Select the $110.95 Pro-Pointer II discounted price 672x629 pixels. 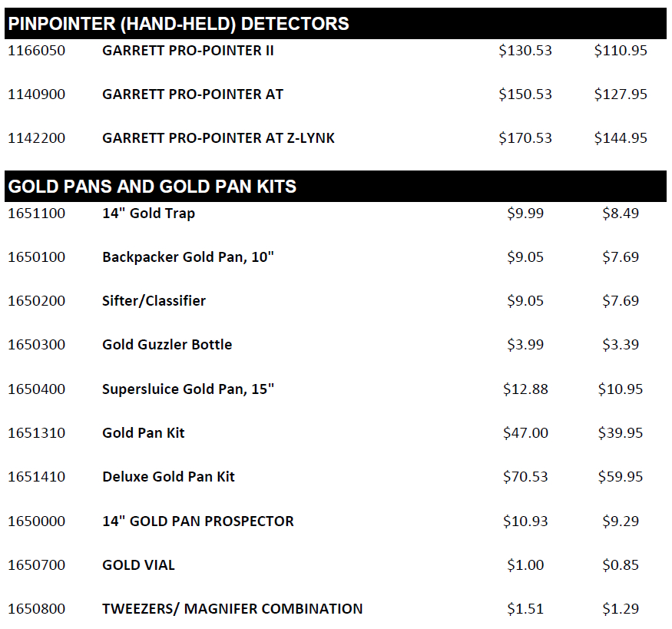(x=621, y=51)
